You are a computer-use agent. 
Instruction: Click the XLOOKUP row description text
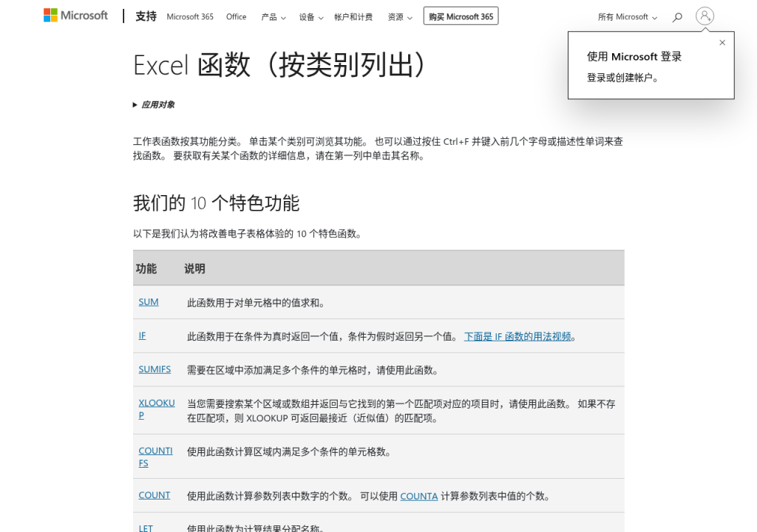401,411
